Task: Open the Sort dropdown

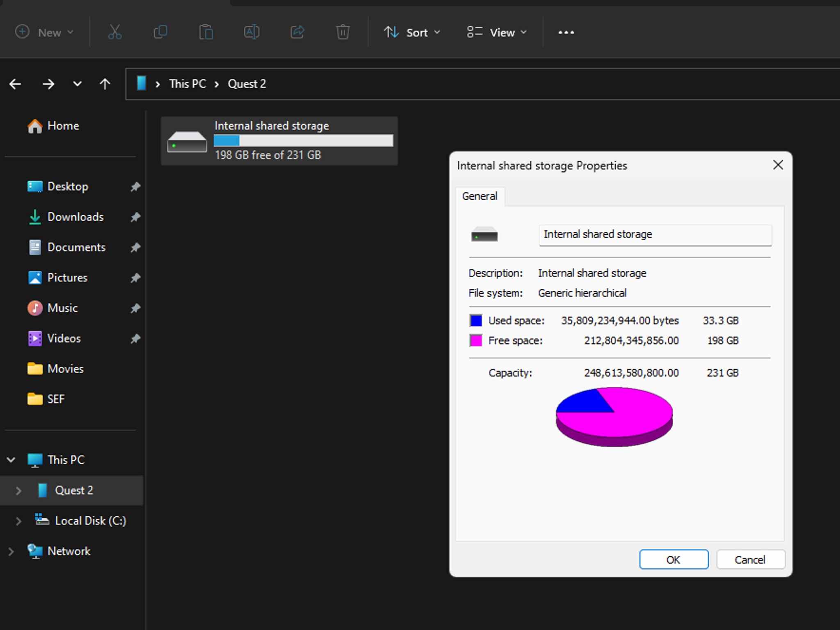Action: tap(412, 32)
